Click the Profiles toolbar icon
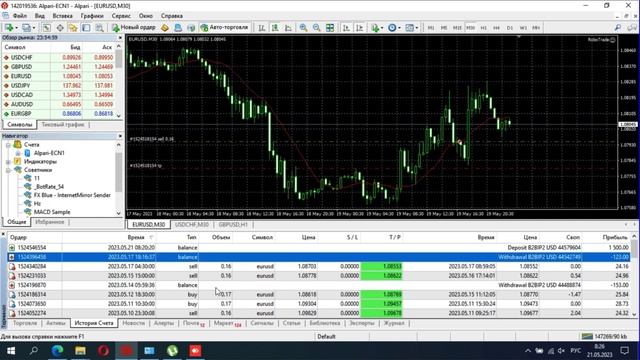640x360 pixels. (x=26, y=27)
